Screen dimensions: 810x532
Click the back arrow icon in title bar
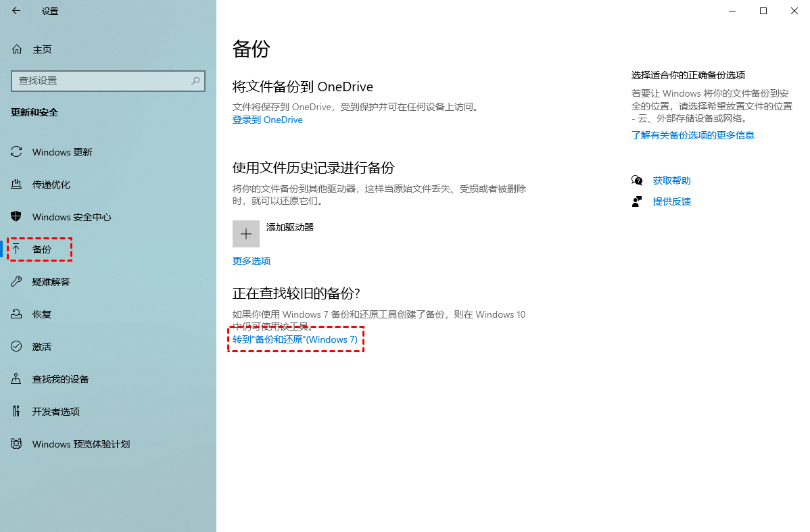point(16,11)
